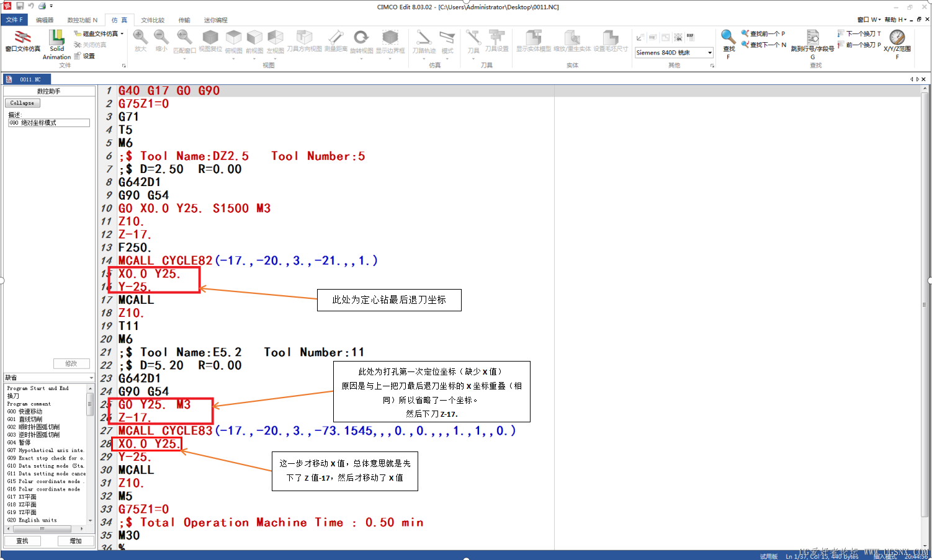Click 显示实体模型 show solid model
932x560 pixels.
(x=534, y=41)
